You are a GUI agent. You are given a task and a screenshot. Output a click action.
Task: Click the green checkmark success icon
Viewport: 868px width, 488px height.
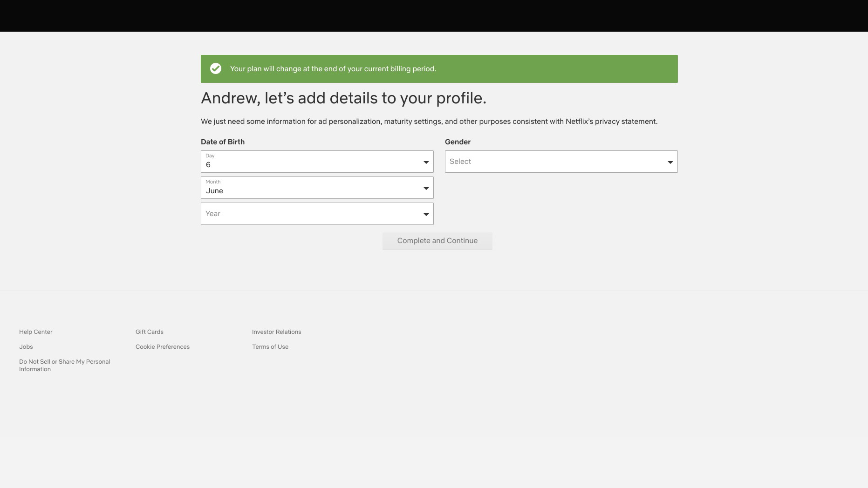tap(216, 69)
